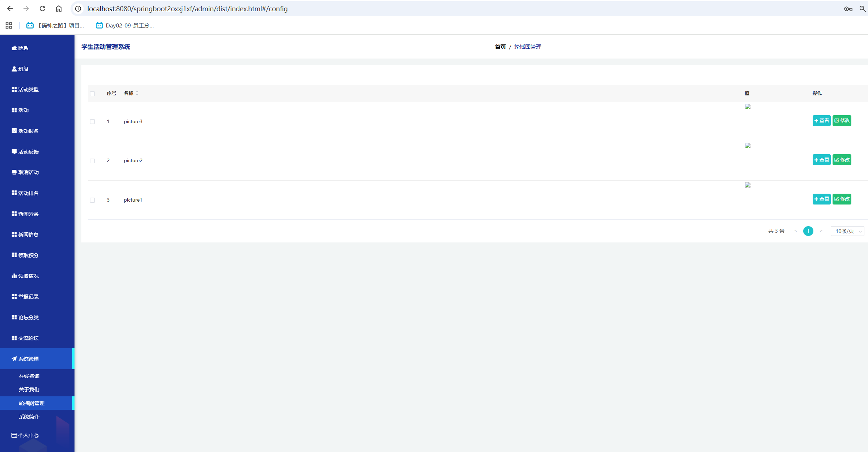This screenshot has height=452, width=868.
Task: Open 班级 sidebar menu with person icon
Action: (x=23, y=69)
